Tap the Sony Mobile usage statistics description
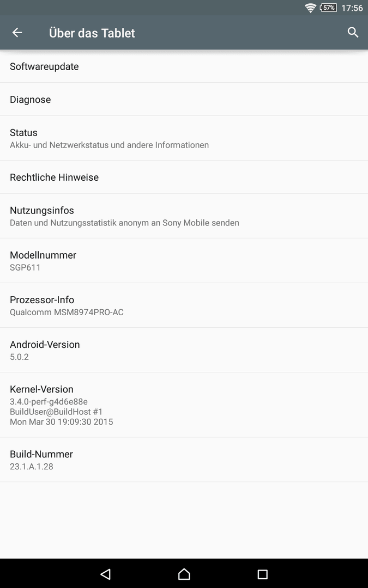This screenshot has height=588, width=368. point(124,223)
